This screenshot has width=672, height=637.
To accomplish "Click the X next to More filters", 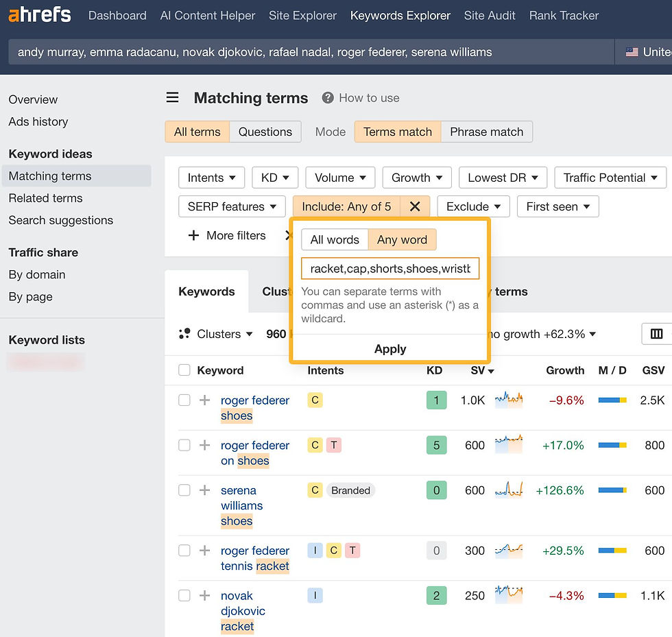I will [289, 235].
